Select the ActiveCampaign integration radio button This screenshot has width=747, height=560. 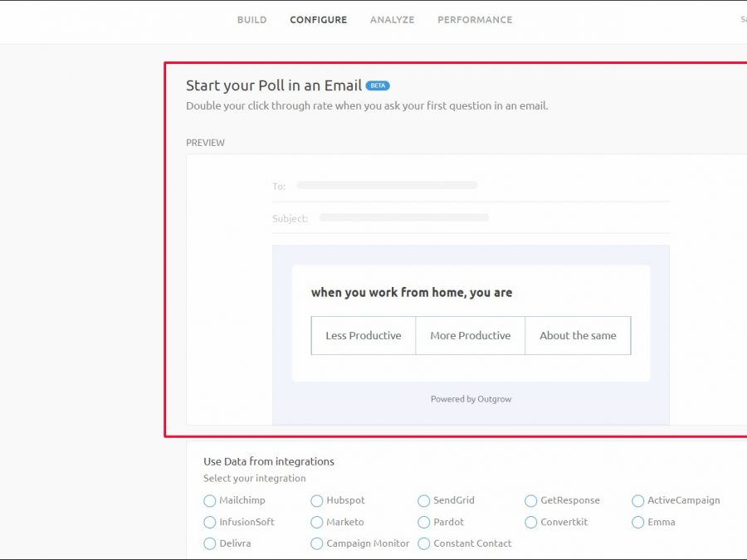point(638,501)
